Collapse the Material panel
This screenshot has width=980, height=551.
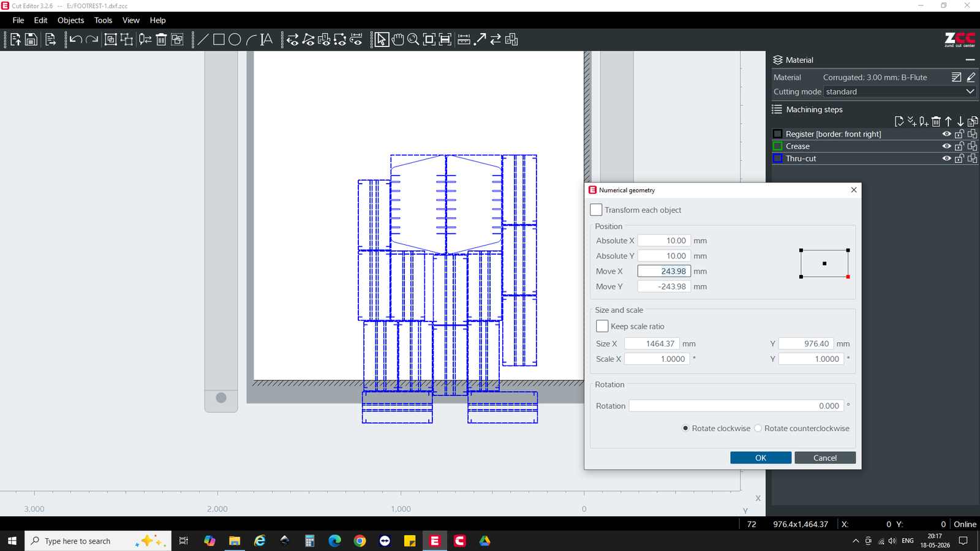tap(970, 60)
